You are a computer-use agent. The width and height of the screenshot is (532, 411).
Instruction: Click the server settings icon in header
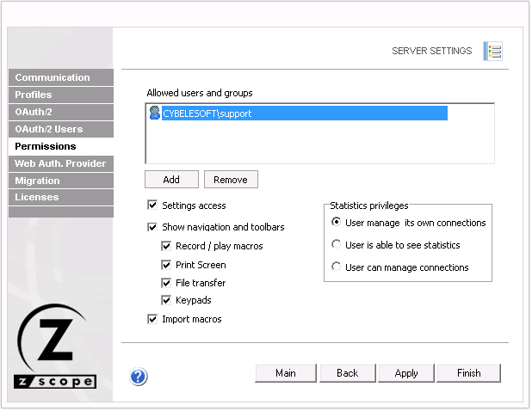coord(492,51)
